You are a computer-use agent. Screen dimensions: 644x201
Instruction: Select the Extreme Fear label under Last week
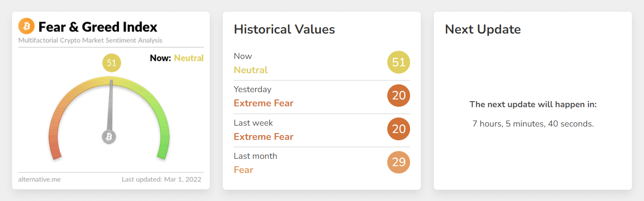pos(264,136)
